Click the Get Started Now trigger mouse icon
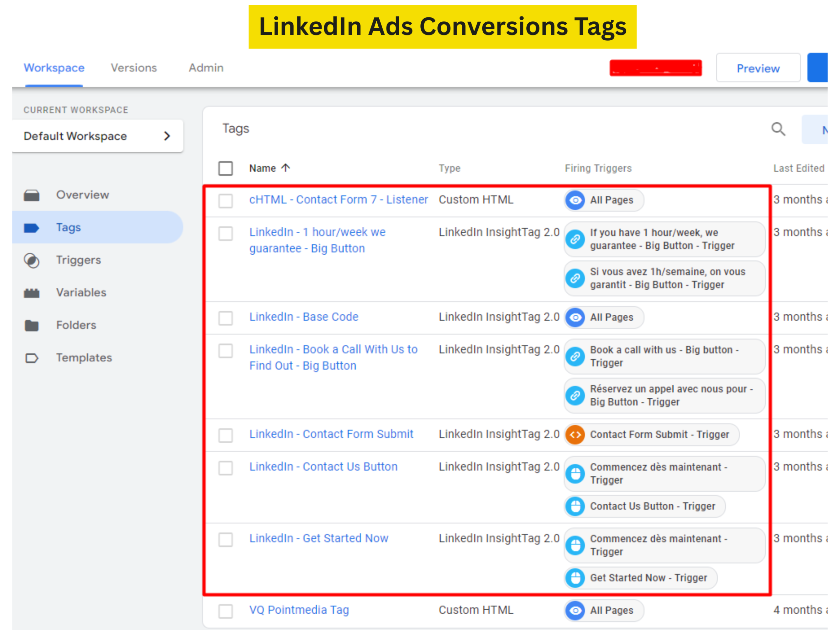This screenshot has height=630, width=840. [575, 578]
